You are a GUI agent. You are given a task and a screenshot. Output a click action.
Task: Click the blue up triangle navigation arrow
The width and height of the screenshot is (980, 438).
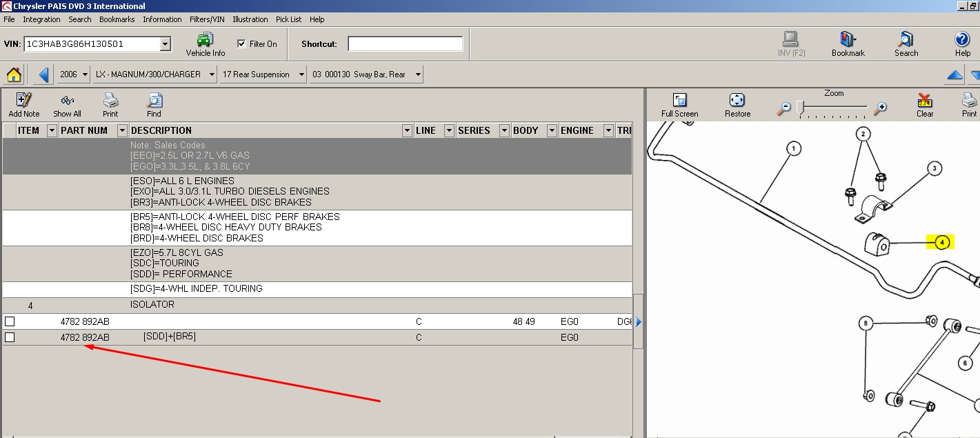click(x=954, y=74)
